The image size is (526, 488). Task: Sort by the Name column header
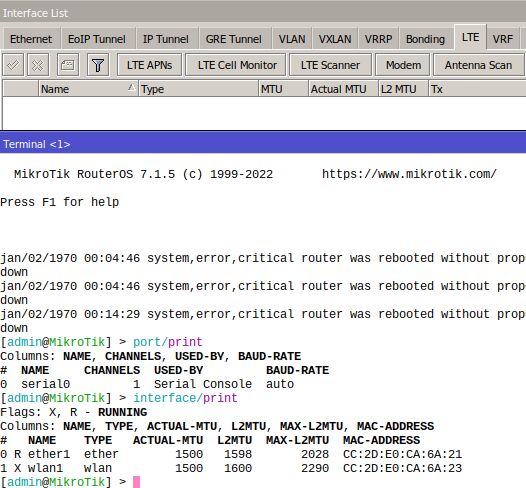tap(88, 89)
